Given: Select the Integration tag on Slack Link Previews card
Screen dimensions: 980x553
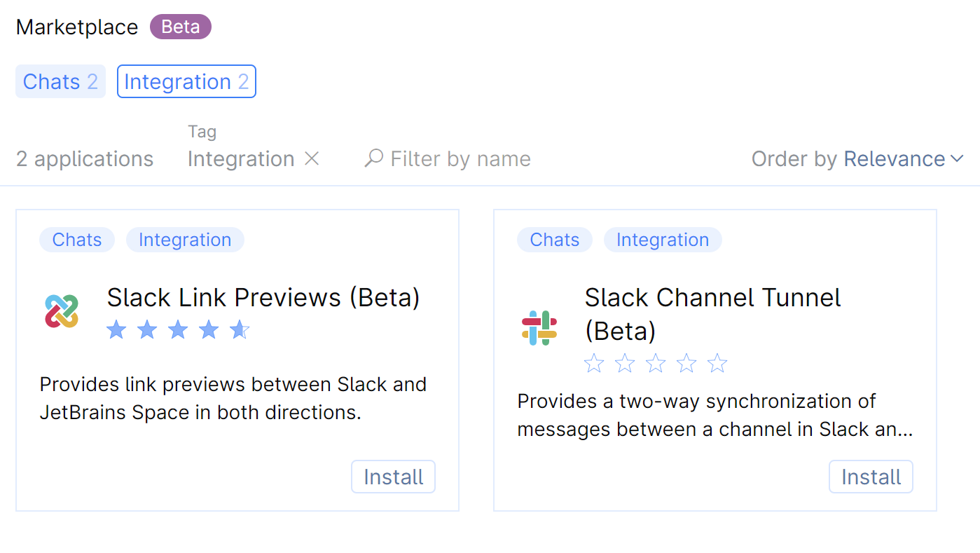Looking at the screenshot, I should 185,240.
